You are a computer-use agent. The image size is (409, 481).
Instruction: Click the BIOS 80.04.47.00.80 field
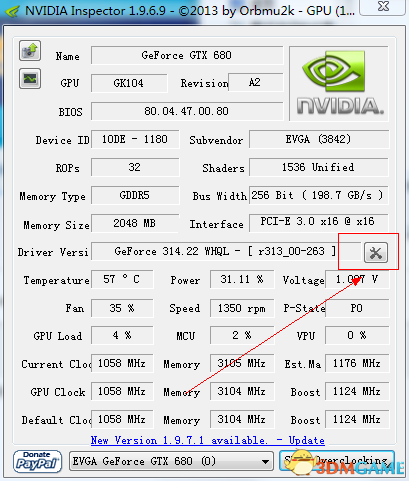pyautogui.click(x=187, y=111)
